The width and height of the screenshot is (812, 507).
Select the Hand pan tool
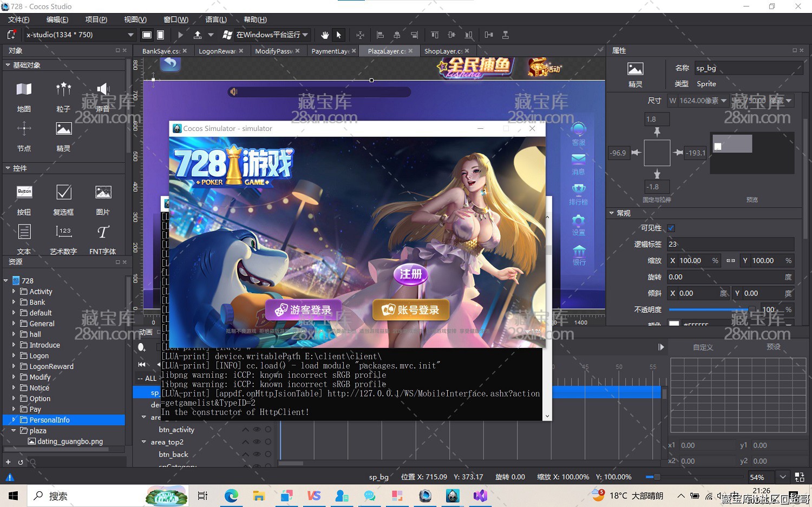click(x=325, y=35)
